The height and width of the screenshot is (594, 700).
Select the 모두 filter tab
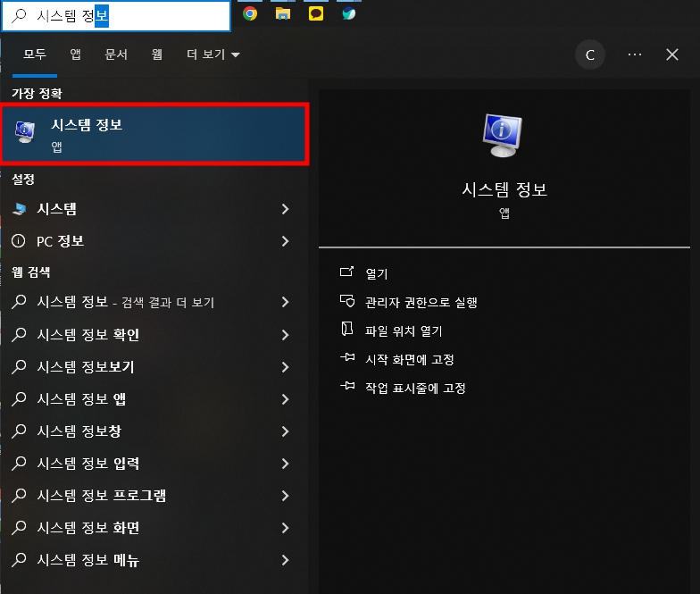pos(35,54)
